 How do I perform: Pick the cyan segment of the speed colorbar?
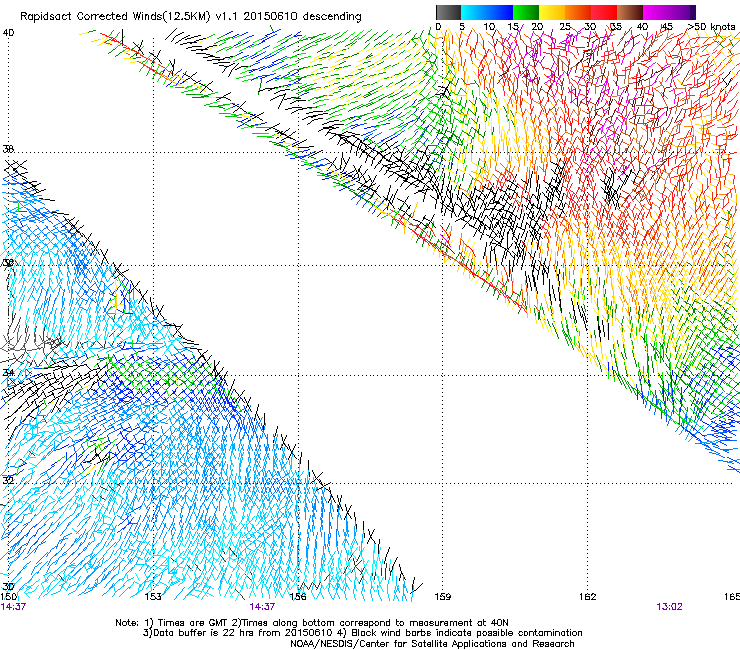(474, 12)
